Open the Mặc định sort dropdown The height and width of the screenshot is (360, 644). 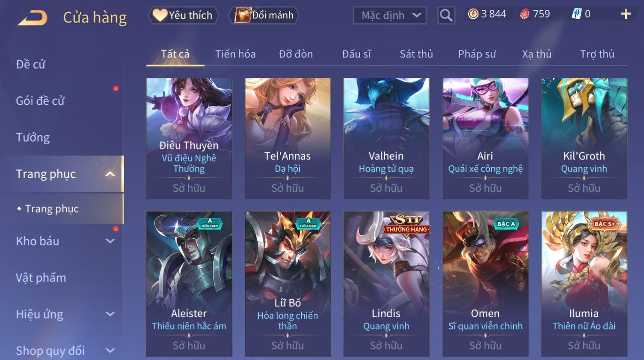click(x=390, y=15)
